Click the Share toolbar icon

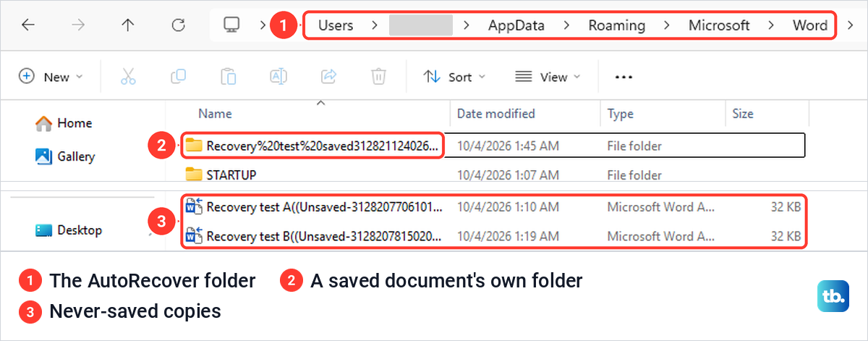328,77
